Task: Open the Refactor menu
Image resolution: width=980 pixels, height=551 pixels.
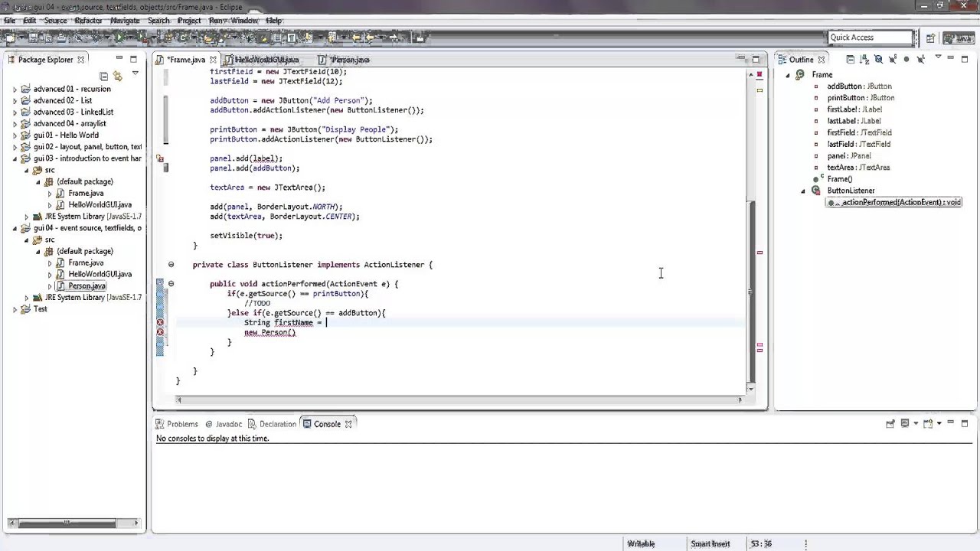Action: [88, 20]
